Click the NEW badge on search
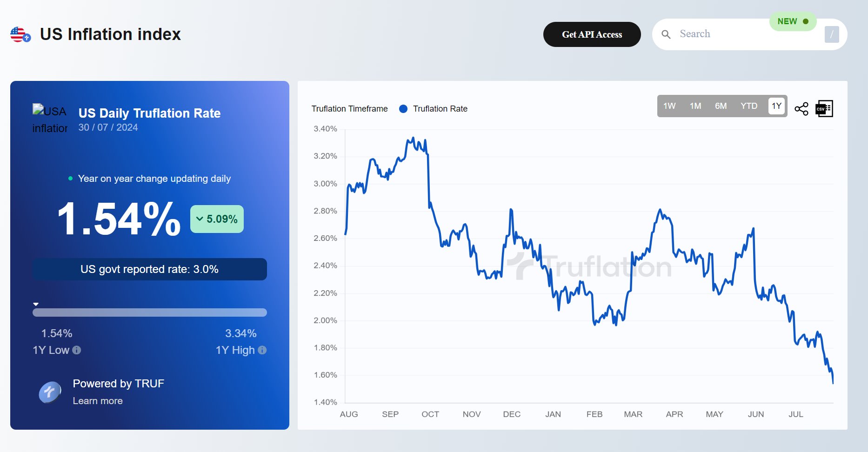 point(793,21)
